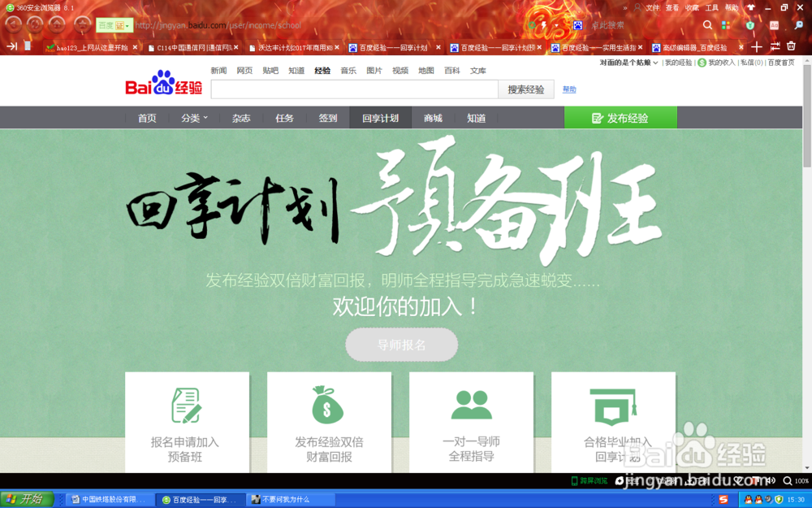The height and width of the screenshot is (508, 812).
Task: Open the browser skin/theme chooser shirt icon
Action: coord(751,7)
